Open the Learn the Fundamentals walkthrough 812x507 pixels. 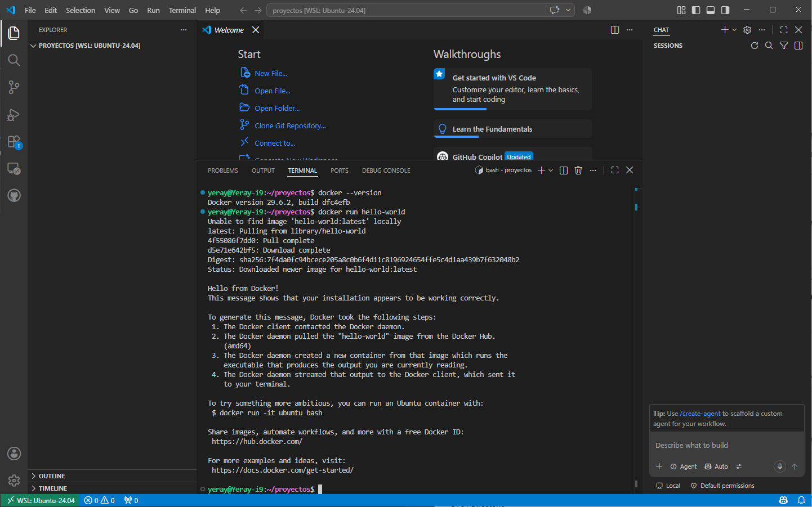tap(512, 129)
